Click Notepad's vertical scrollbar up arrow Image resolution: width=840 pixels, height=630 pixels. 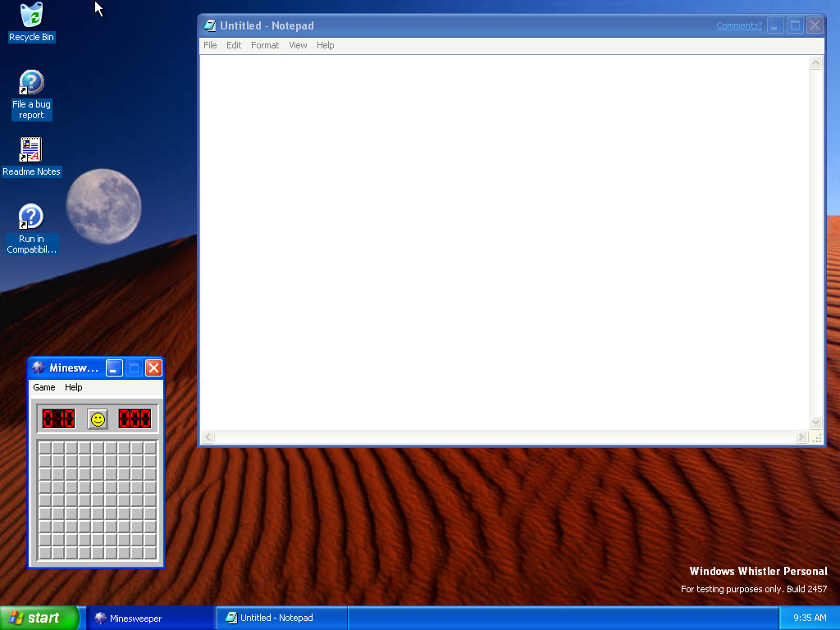pos(815,62)
